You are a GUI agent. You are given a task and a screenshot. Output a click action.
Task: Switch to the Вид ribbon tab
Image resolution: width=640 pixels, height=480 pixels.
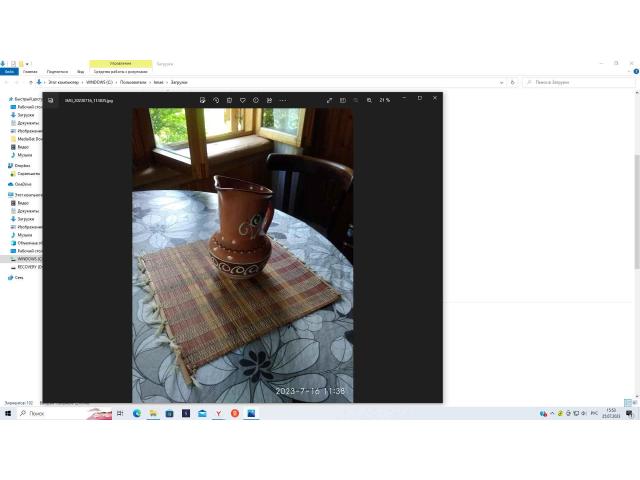[80, 71]
